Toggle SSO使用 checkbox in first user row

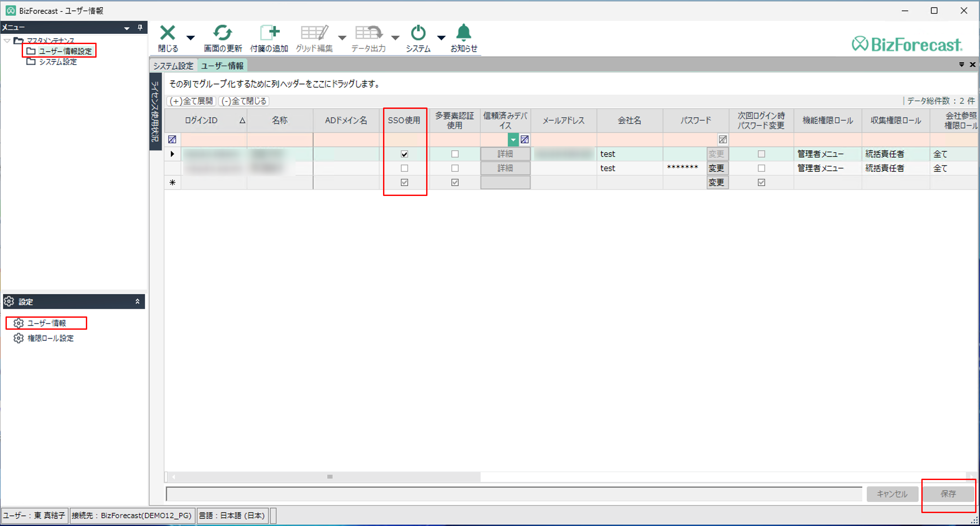click(404, 154)
